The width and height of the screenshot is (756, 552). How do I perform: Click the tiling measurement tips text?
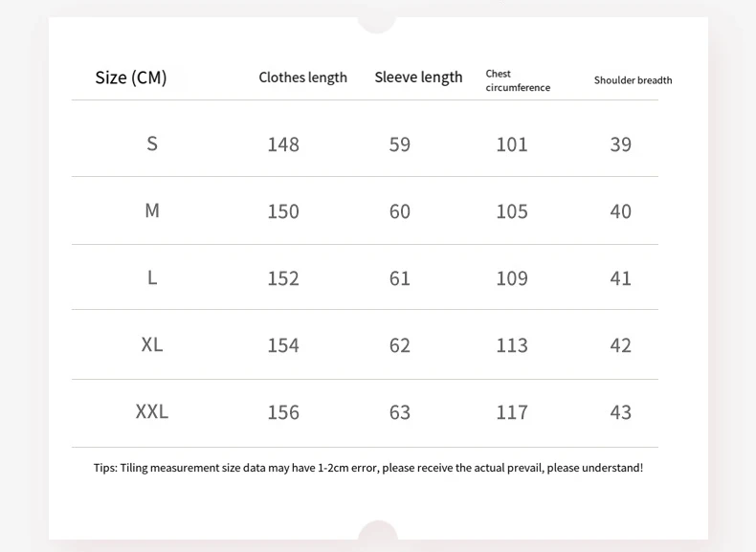(x=368, y=468)
